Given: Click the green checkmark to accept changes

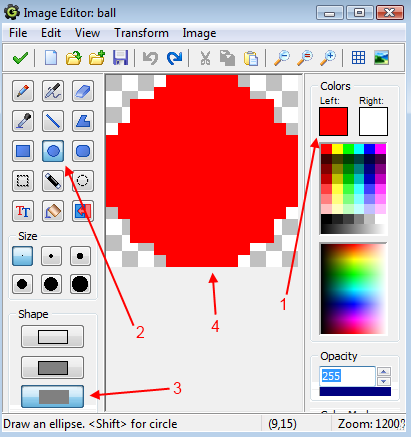Looking at the screenshot, I should (20, 58).
